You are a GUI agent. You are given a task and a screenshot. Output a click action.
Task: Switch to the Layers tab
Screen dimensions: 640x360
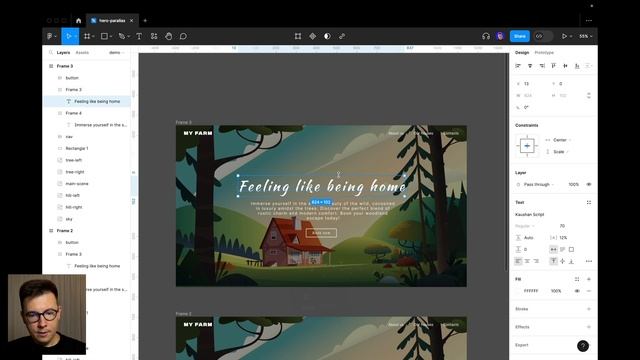(x=63, y=53)
